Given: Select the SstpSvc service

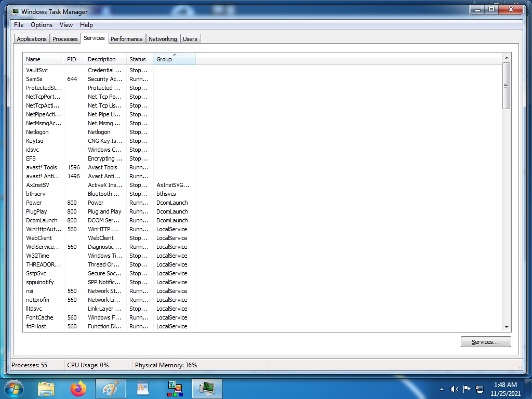Looking at the screenshot, I should pyautogui.click(x=36, y=273).
